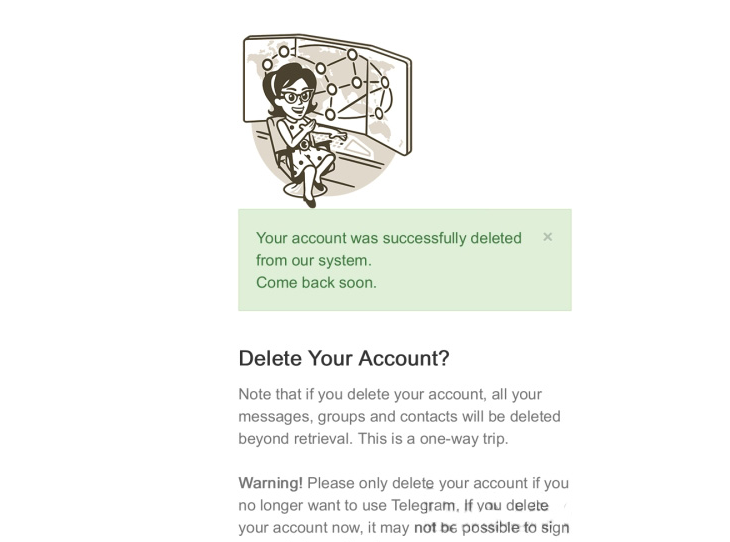Click the bold "Warning!" label
Image resolution: width=730 pixels, height=542 pixels.
[x=270, y=483]
